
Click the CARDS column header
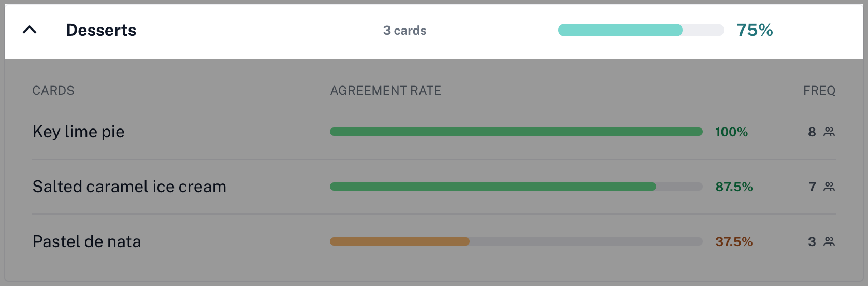53,91
